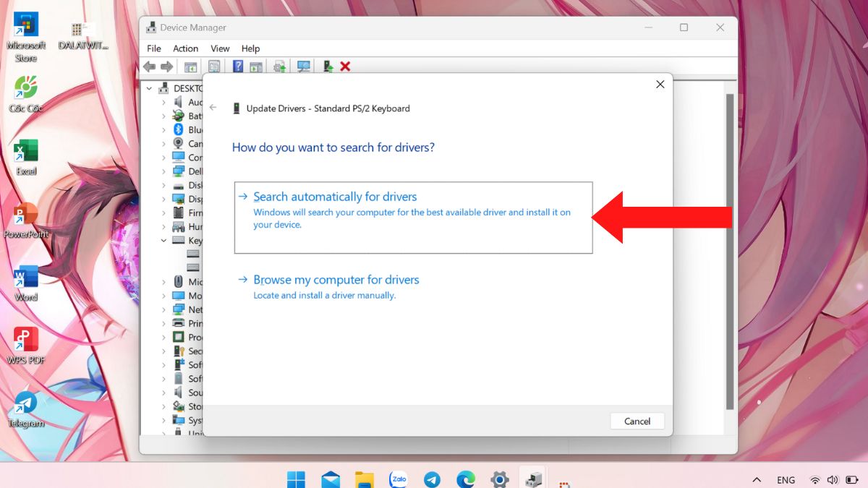Select the Cốc Cốc browser desktop shortcut
The image size is (868, 488).
[x=26, y=95]
